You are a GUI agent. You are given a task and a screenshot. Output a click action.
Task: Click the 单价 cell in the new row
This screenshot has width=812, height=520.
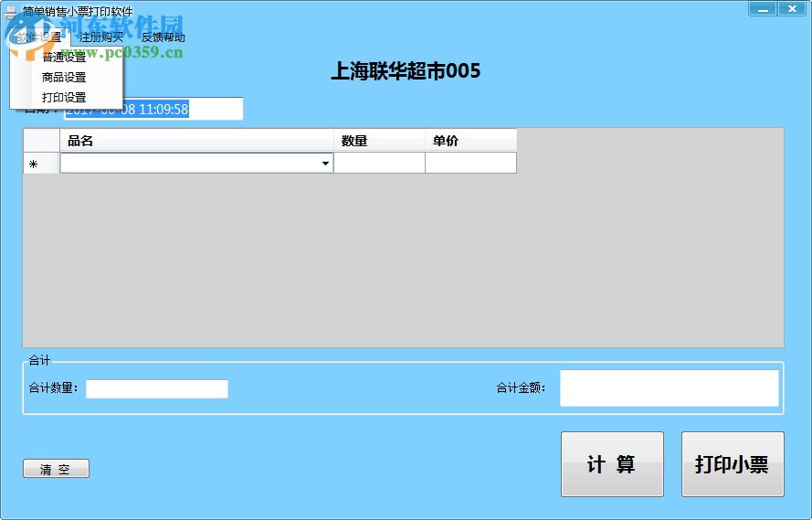(470, 164)
